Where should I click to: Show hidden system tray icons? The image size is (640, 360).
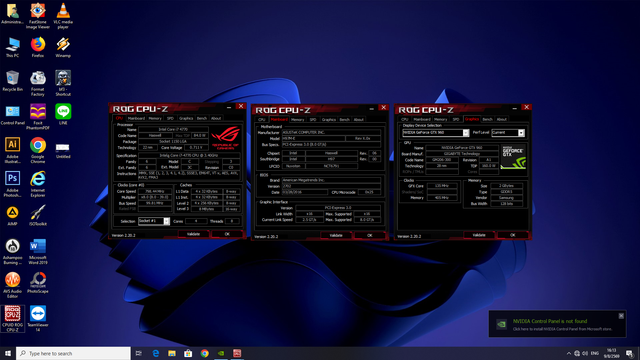point(569,353)
